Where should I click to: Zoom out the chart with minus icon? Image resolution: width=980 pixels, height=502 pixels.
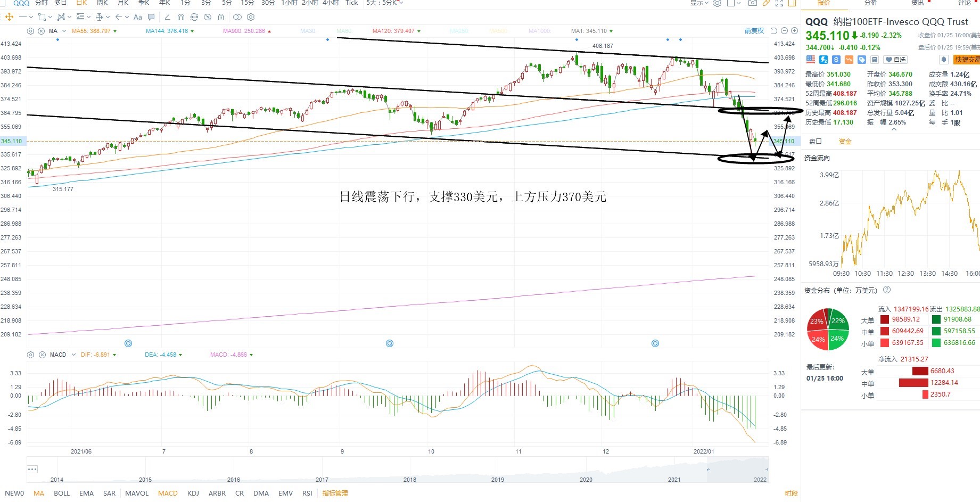coord(784,31)
